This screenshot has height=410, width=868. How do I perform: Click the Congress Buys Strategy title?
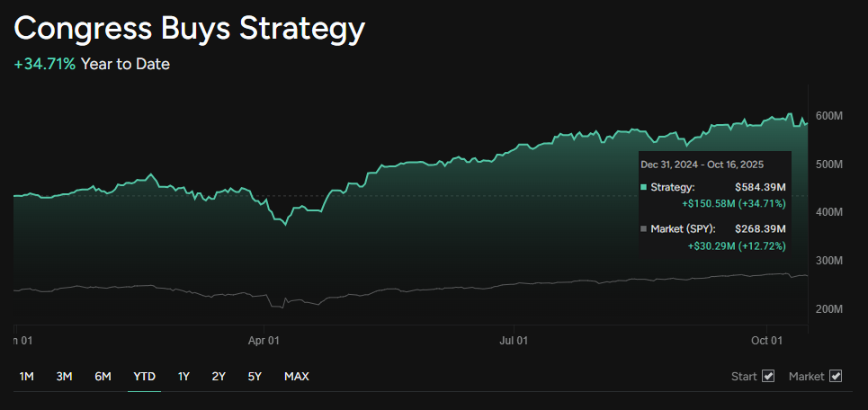tap(190, 29)
